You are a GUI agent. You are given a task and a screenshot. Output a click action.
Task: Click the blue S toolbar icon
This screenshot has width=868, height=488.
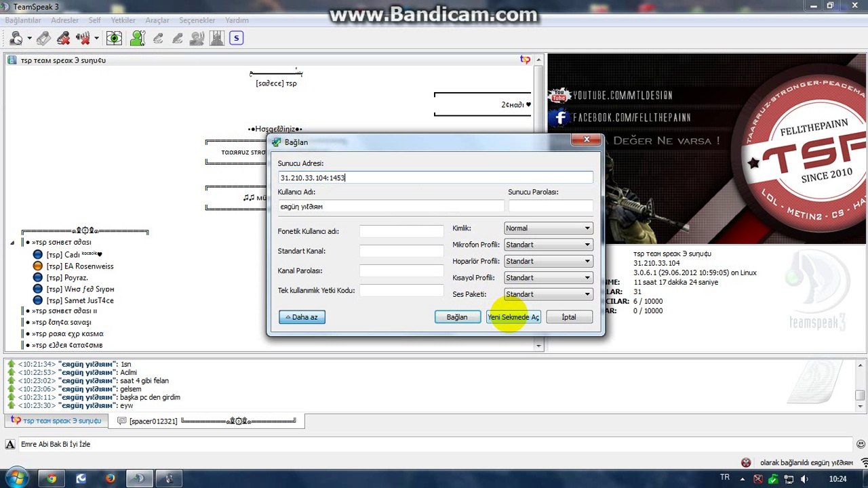[237, 39]
